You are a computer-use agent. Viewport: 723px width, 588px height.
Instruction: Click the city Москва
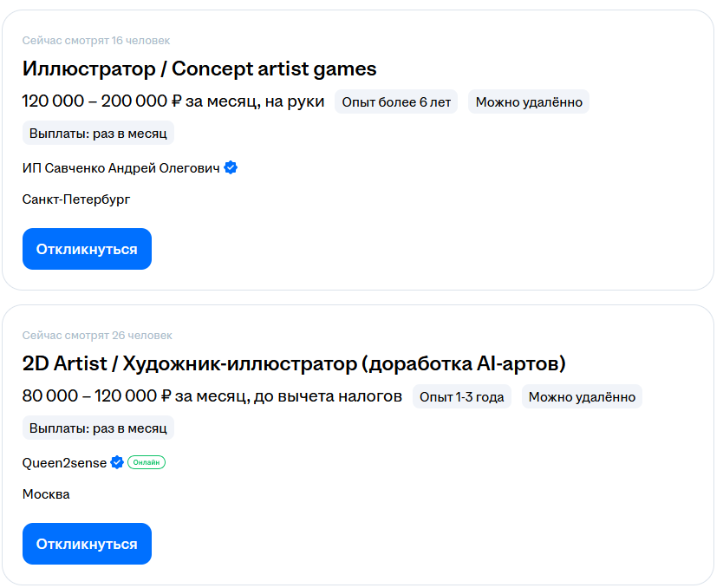pos(45,493)
